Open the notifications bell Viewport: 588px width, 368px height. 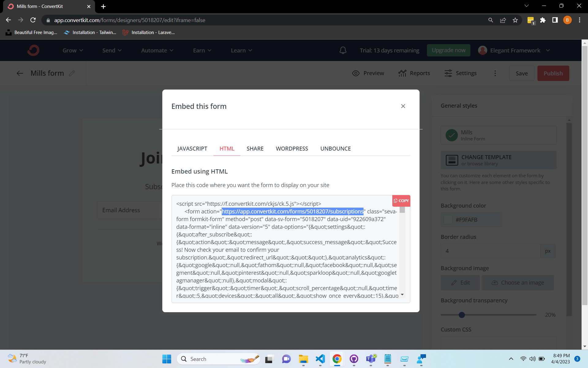343,50
